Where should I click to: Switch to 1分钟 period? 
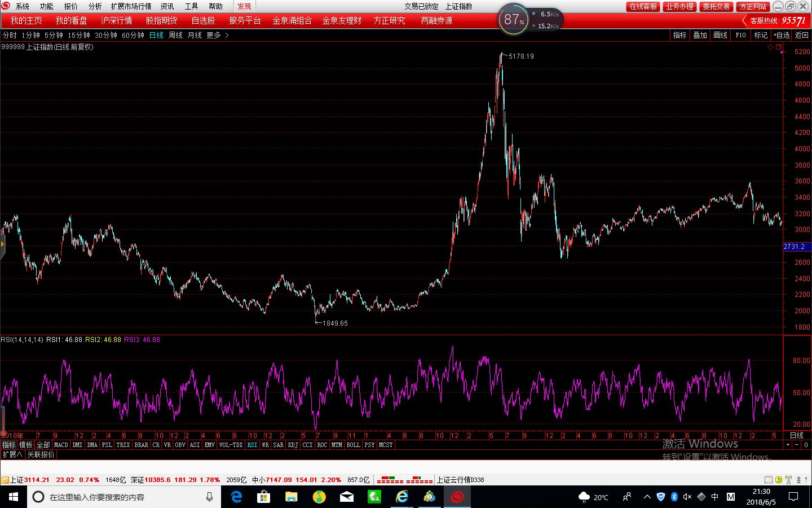point(31,35)
